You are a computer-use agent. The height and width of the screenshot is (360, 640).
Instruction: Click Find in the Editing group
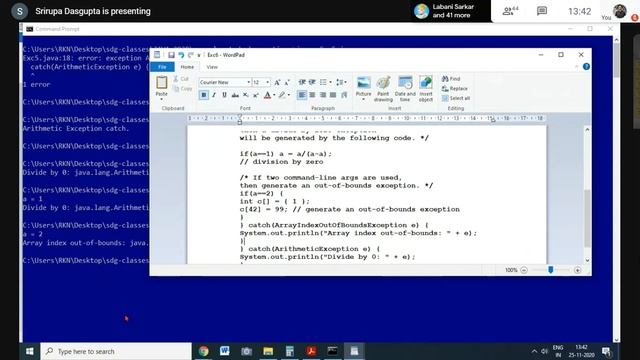(x=451, y=79)
